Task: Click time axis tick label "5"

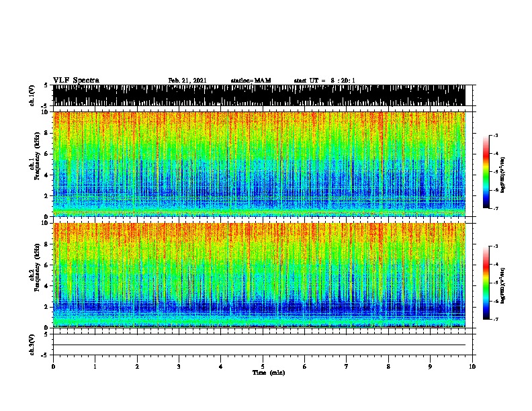Action: point(263,367)
